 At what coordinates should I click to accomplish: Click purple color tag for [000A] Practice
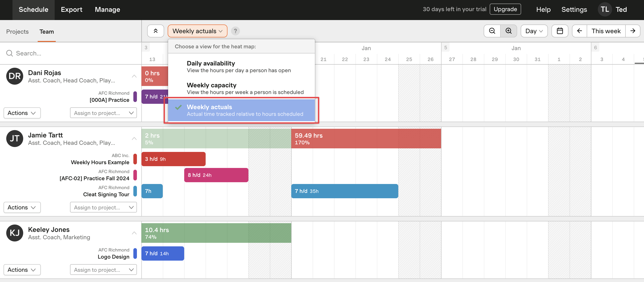[135, 97]
